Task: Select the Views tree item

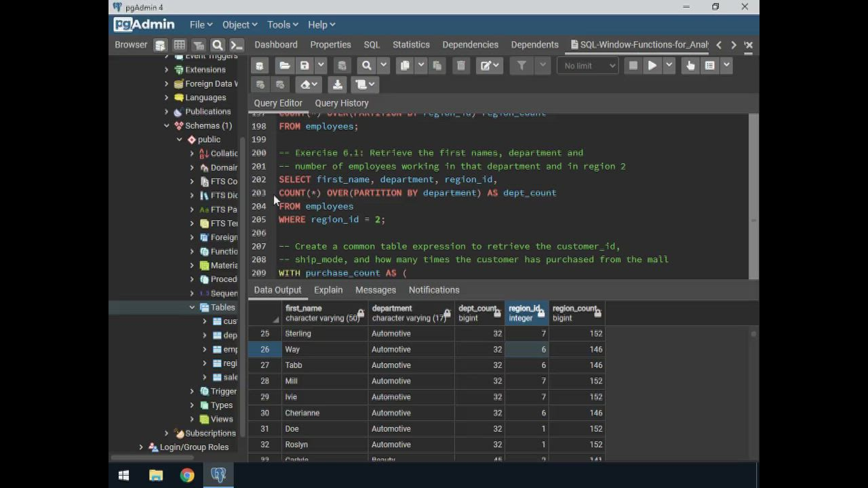Action: (x=221, y=420)
